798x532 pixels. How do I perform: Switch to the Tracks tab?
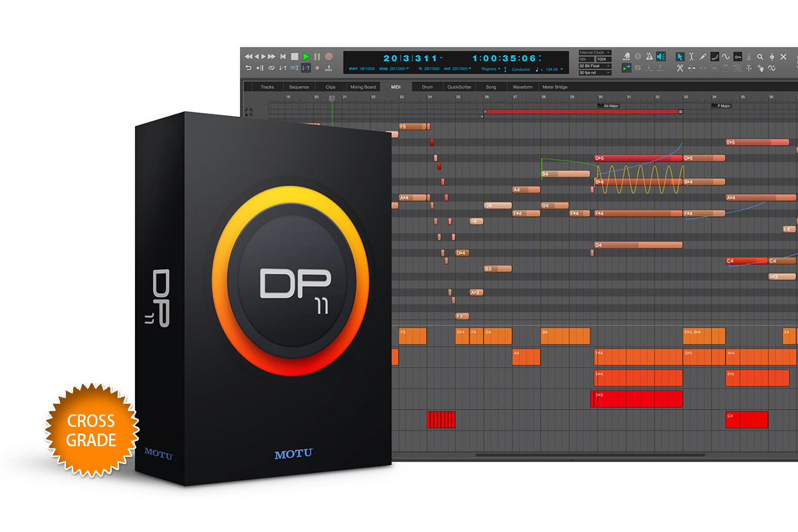pos(267,87)
